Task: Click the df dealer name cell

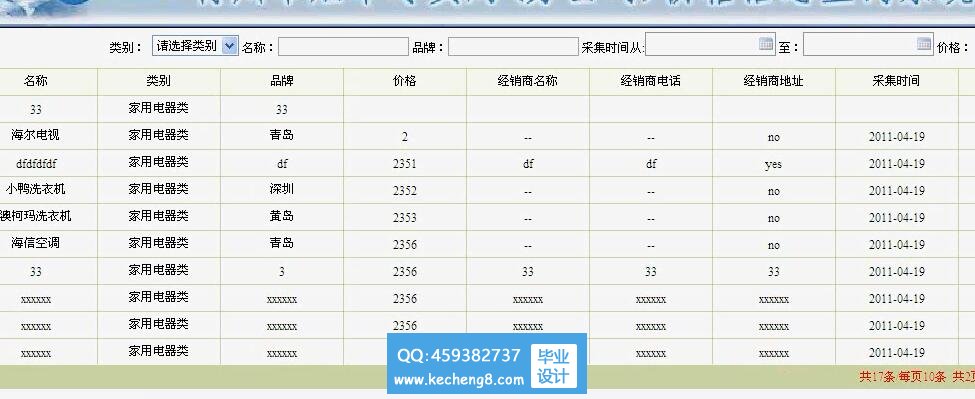Action: [x=528, y=164]
